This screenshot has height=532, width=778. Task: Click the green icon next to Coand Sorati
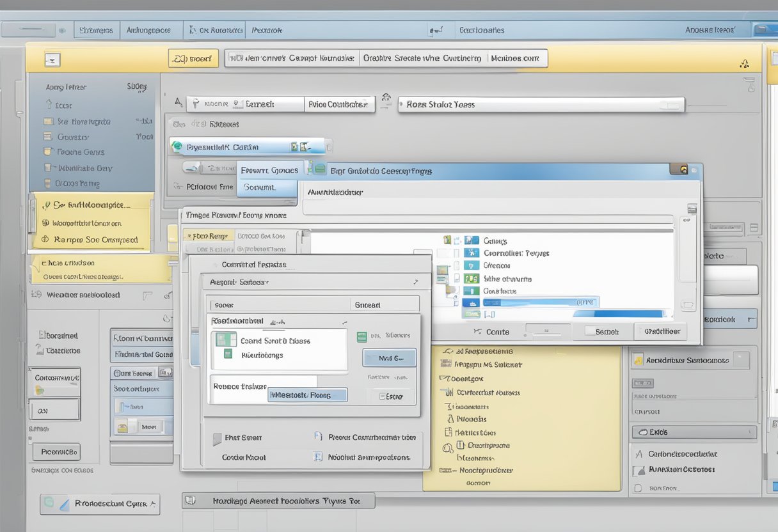point(226,340)
